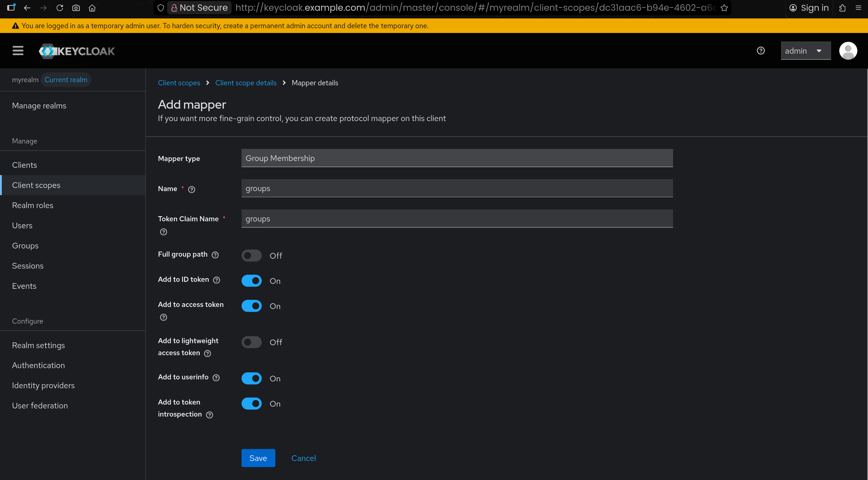Disable the Add to ID token switch
This screenshot has height=480, width=868.
point(252,281)
